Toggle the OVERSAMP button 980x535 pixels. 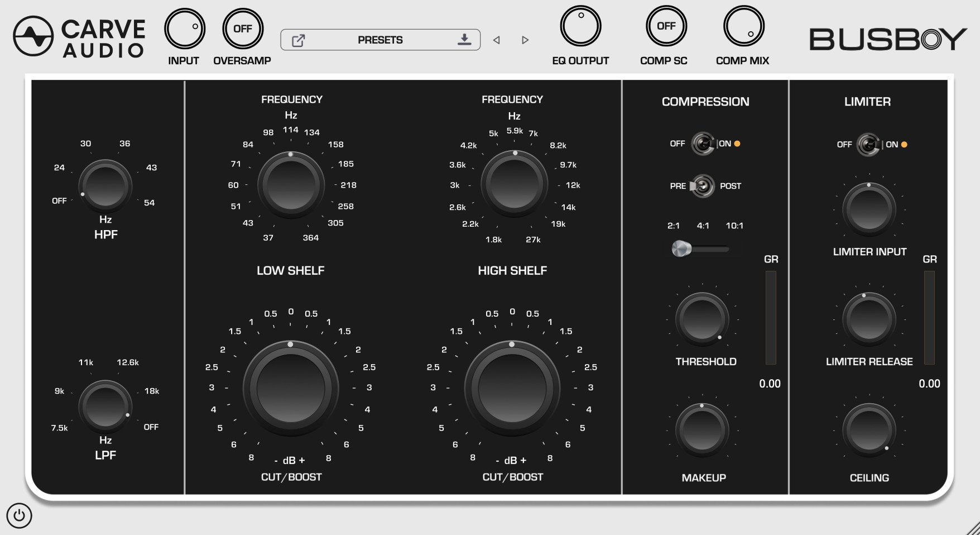(x=242, y=27)
